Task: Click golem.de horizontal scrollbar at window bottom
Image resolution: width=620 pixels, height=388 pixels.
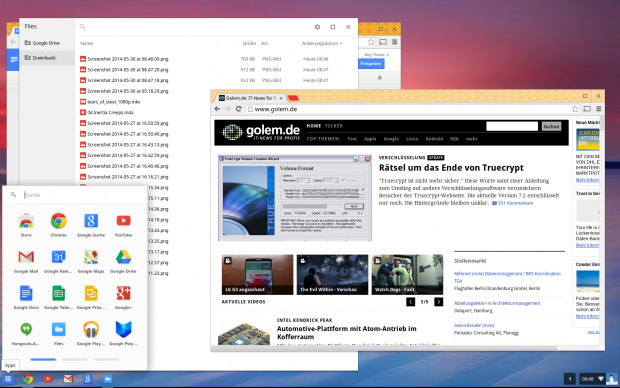Action: pos(384,348)
